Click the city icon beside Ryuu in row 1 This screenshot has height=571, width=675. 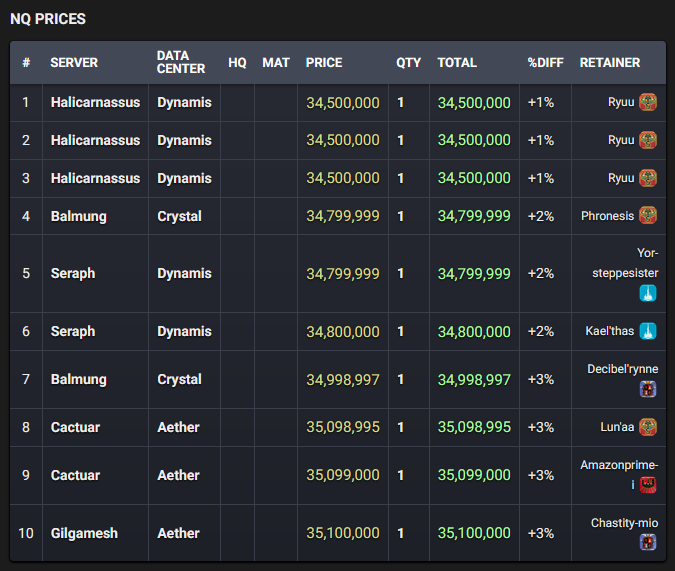pos(648,102)
